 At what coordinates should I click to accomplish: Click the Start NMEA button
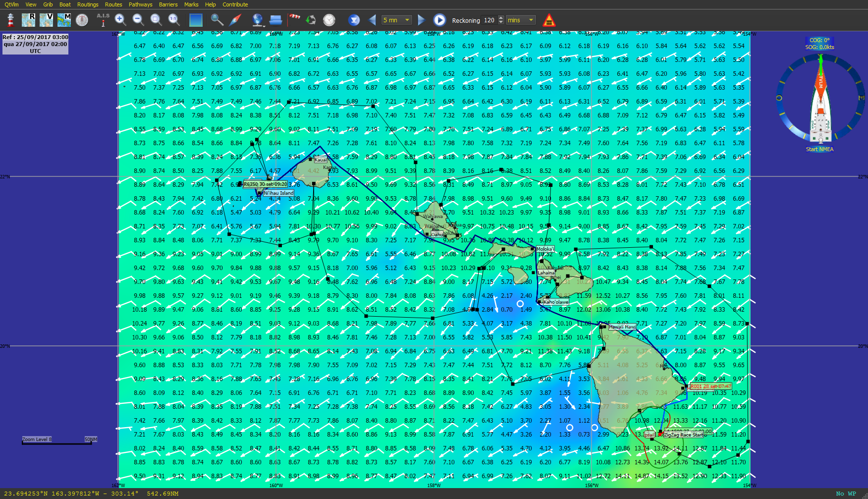[x=820, y=149]
